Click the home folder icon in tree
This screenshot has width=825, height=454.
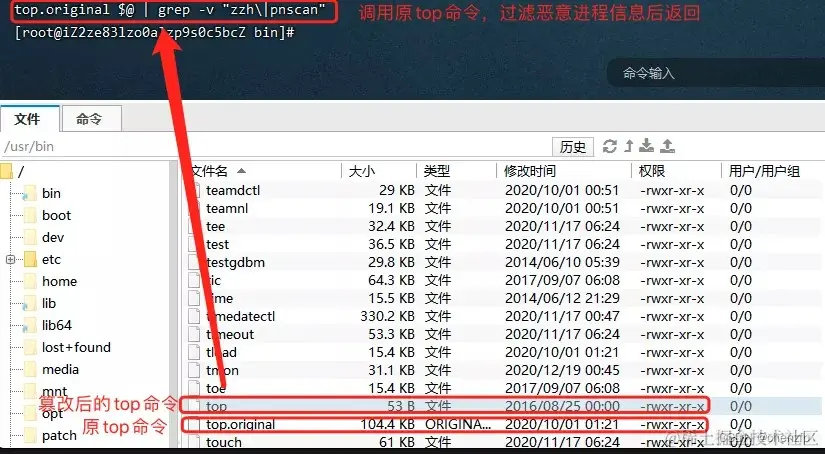coord(30,281)
